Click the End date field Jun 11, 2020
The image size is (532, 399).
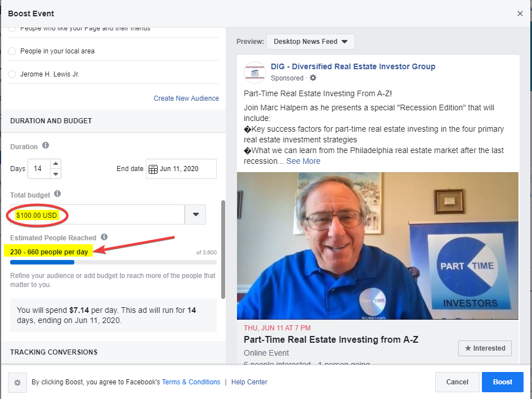pos(181,169)
